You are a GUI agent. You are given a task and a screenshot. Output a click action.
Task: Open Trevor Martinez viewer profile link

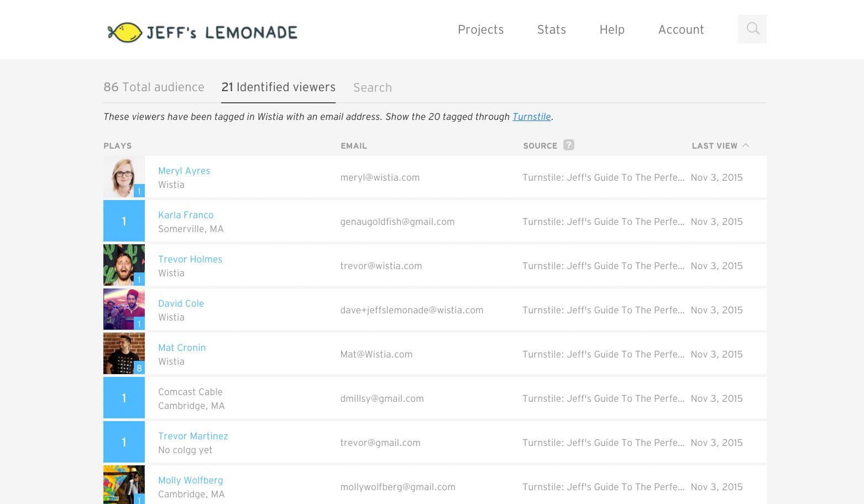point(193,436)
